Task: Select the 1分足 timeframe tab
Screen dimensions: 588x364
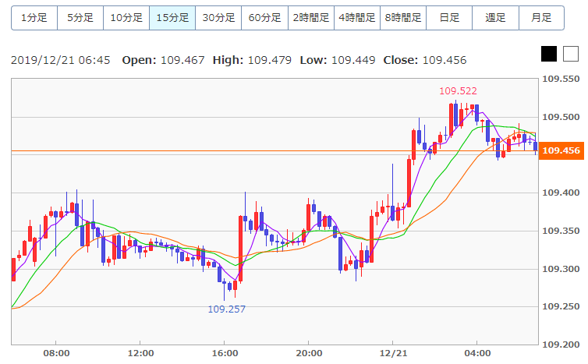Action: point(34,17)
